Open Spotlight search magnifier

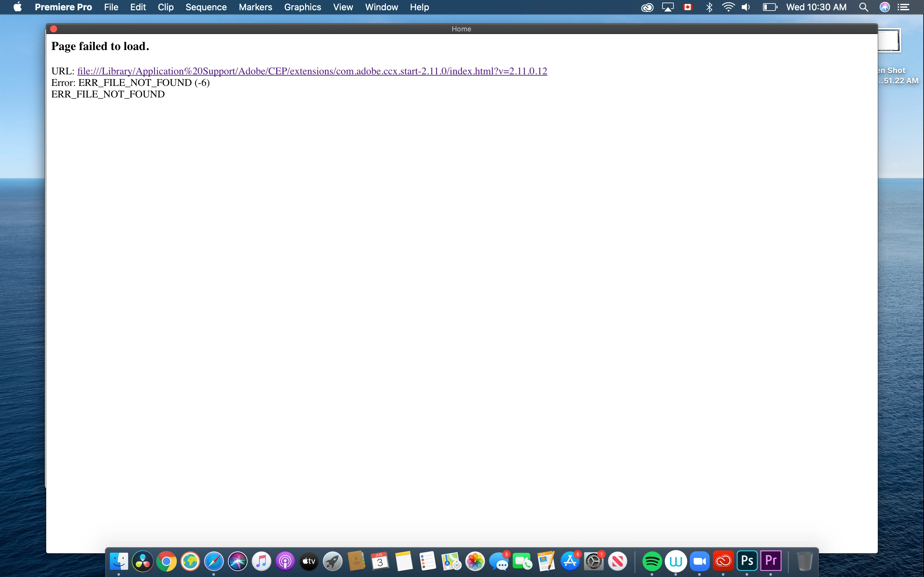pyautogui.click(x=863, y=7)
